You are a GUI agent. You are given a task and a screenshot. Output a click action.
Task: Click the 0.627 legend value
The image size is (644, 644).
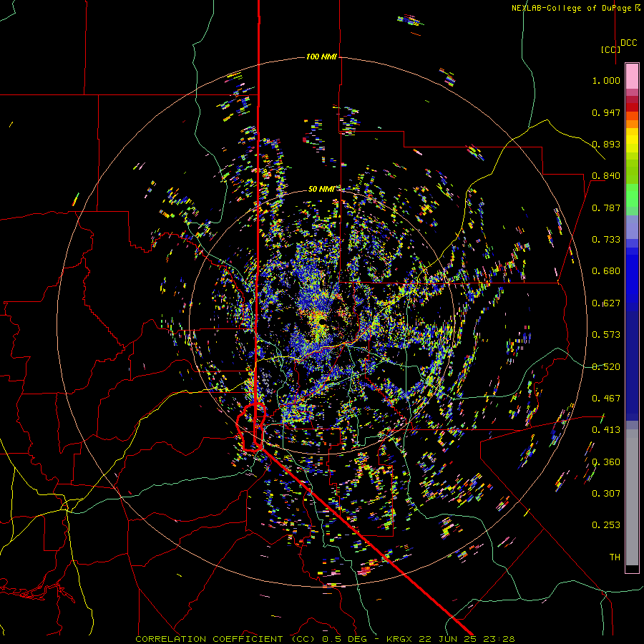pos(606,303)
